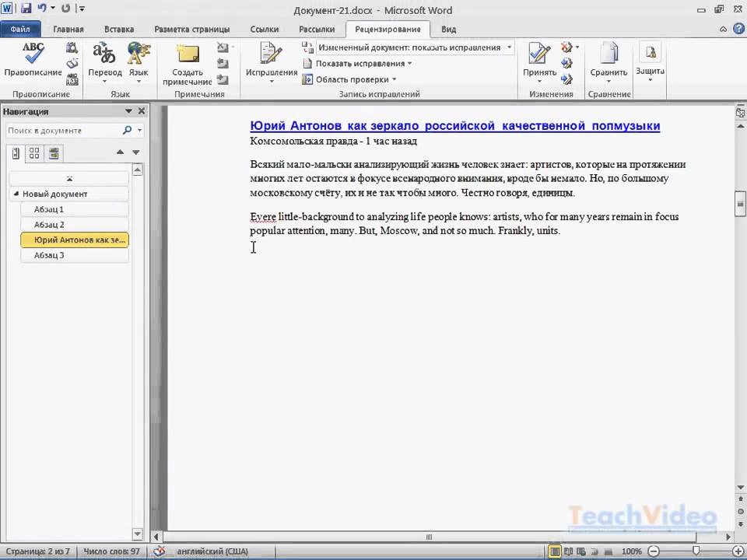Open the Ссылки tab

(265, 29)
